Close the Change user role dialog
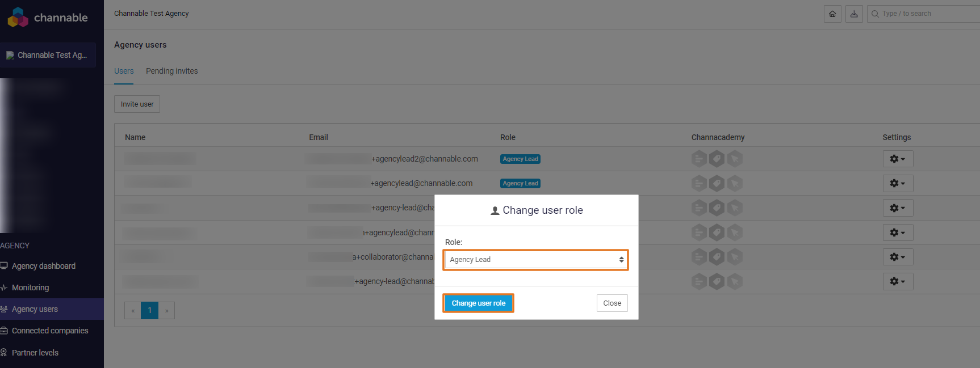 (612, 303)
